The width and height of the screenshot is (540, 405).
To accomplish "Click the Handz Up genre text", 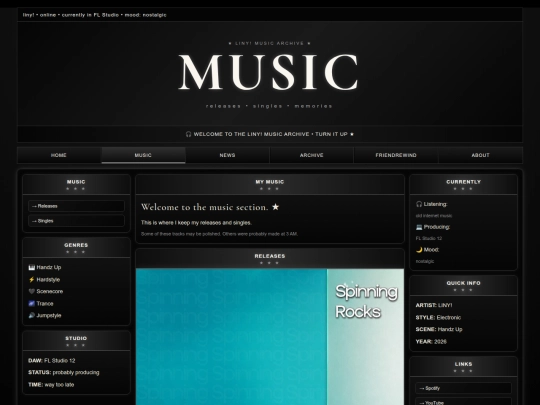I will pyautogui.click(x=49, y=267).
